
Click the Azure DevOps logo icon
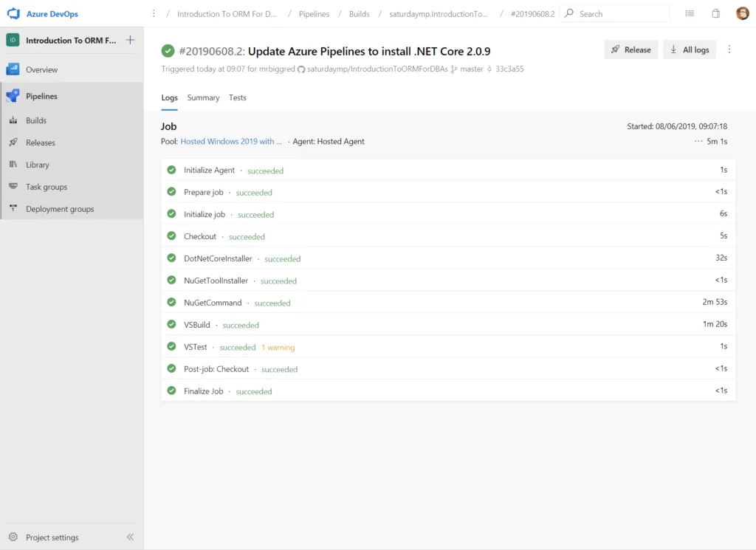tap(13, 13)
